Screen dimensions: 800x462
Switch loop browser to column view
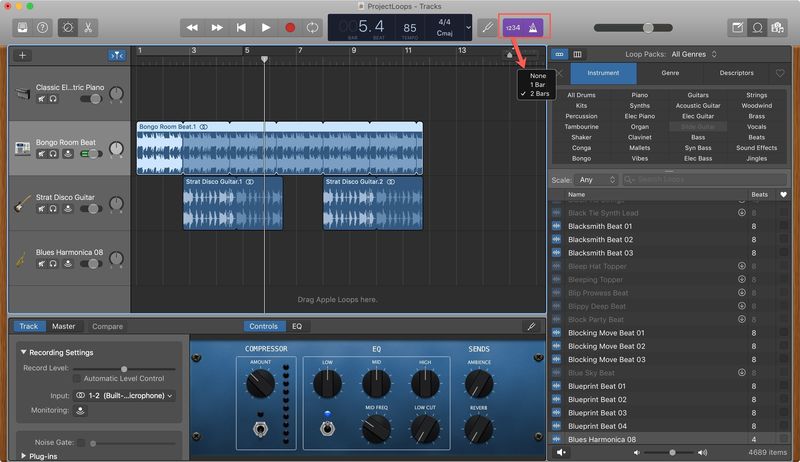pos(577,54)
